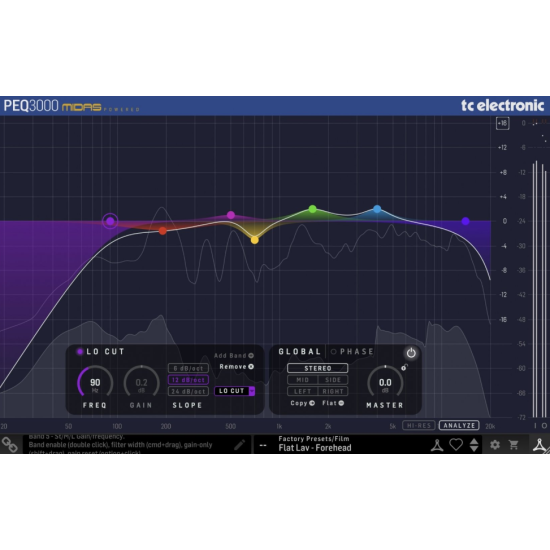The width and height of the screenshot is (550, 550).
Task: Click the preset up/down stepper arrows
Action: coord(474,445)
